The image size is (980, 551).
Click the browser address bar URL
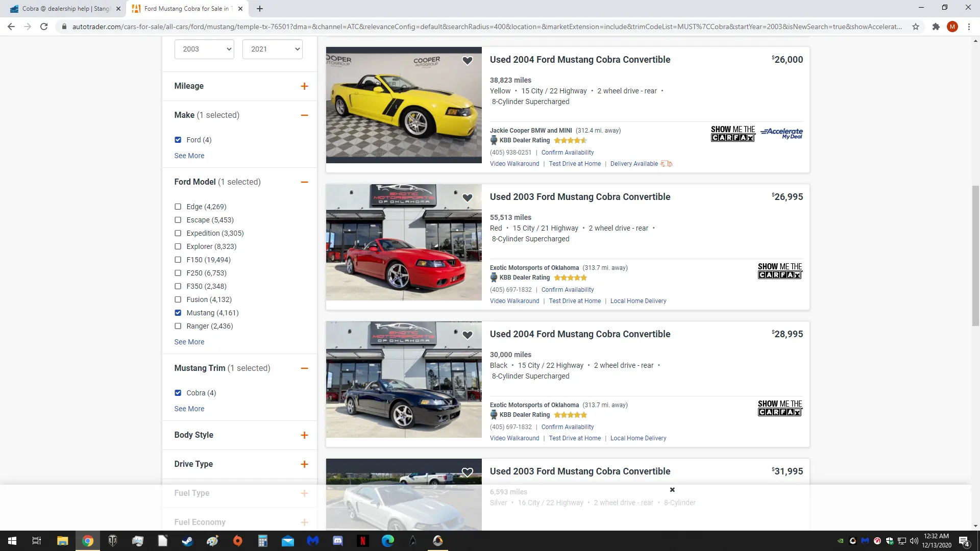486,27
